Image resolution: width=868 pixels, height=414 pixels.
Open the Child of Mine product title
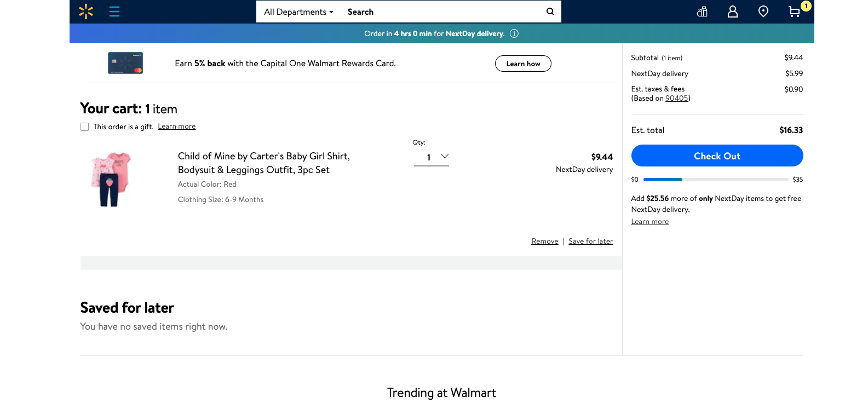(x=264, y=163)
